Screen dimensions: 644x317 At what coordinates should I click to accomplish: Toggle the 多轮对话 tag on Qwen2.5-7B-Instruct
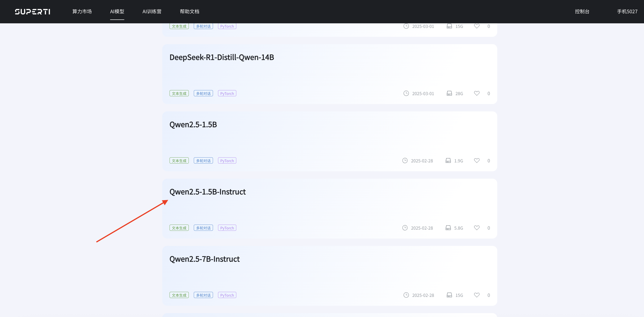203,295
